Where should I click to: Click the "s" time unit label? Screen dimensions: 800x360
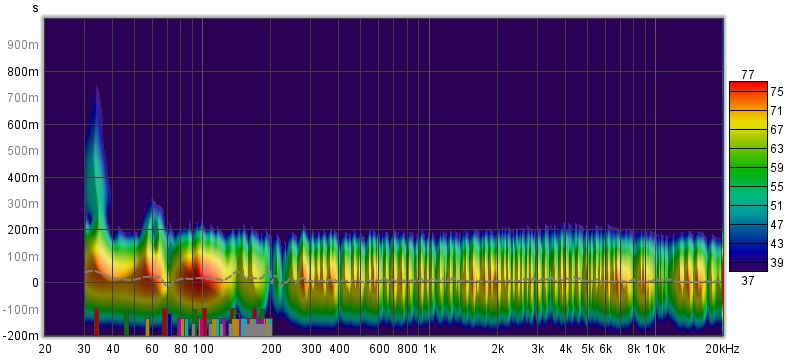pos(35,8)
